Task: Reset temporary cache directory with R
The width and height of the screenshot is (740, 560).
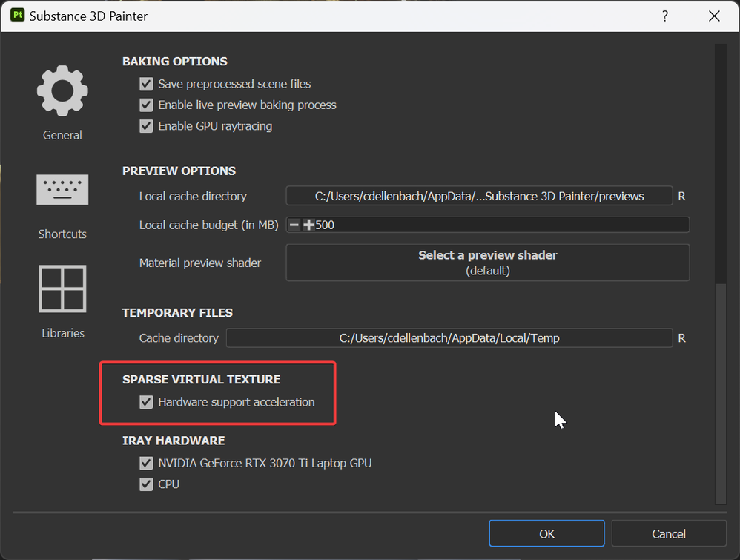Action: click(681, 338)
